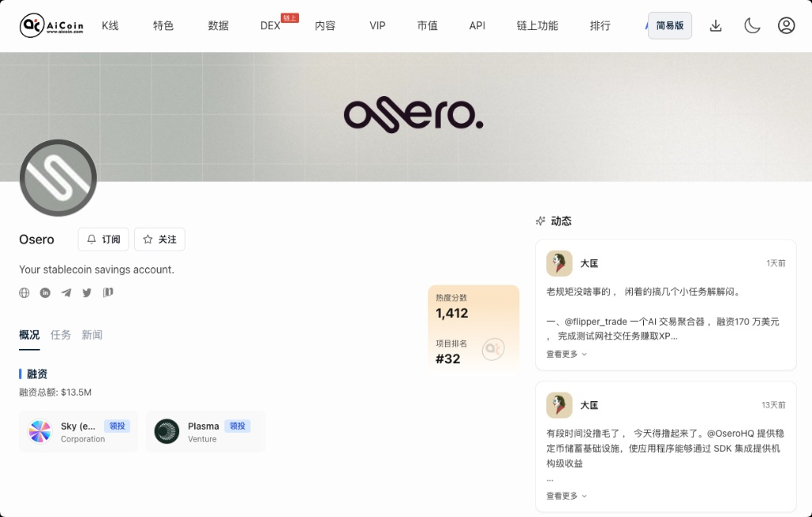Open the user account profile icon
Image resolution: width=812 pixels, height=517 pixels.
pos(786,25)
